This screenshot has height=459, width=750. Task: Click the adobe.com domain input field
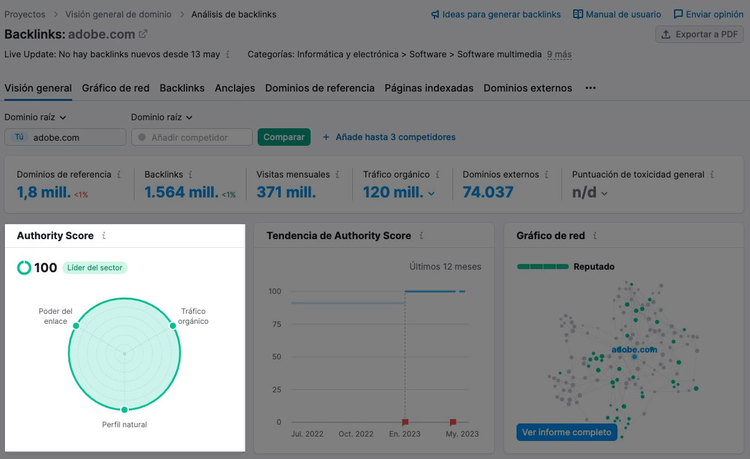65,137
